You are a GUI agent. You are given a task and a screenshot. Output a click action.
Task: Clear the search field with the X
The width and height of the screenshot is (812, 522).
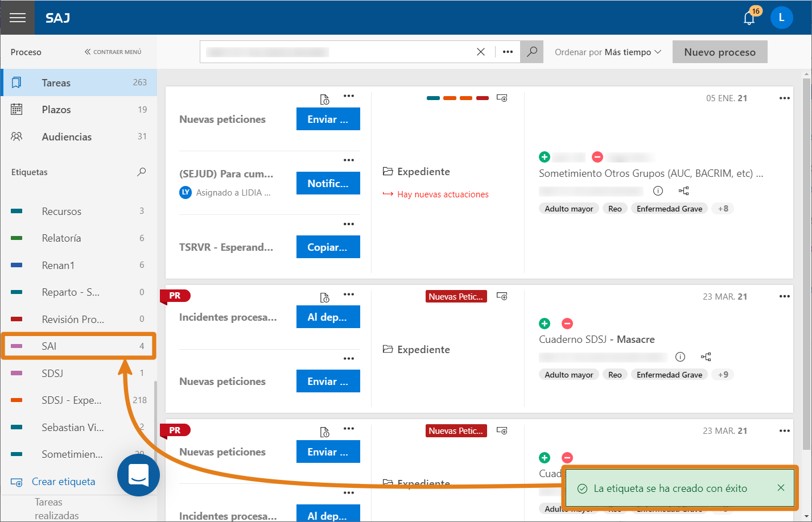pyautogui.click(x=481, y=52)
